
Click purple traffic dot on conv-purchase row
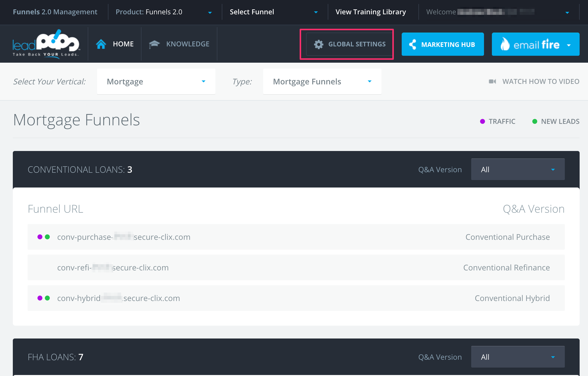pos(40,237)
